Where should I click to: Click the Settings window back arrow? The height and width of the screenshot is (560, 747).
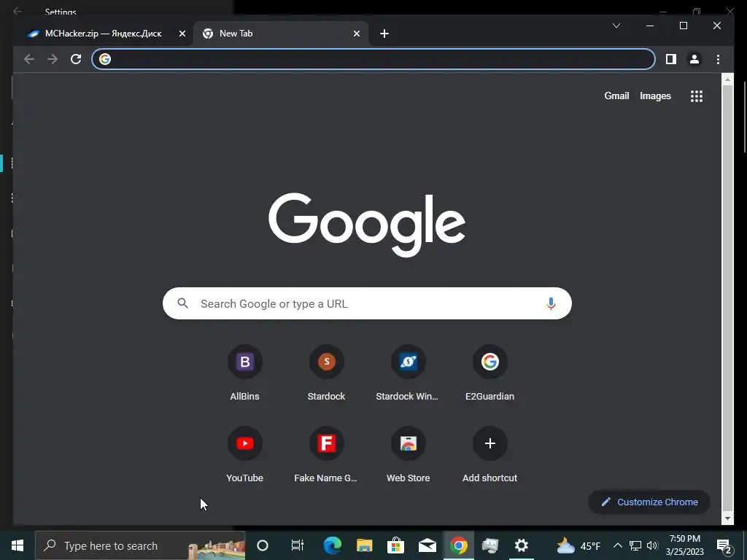tap(18, 10)
